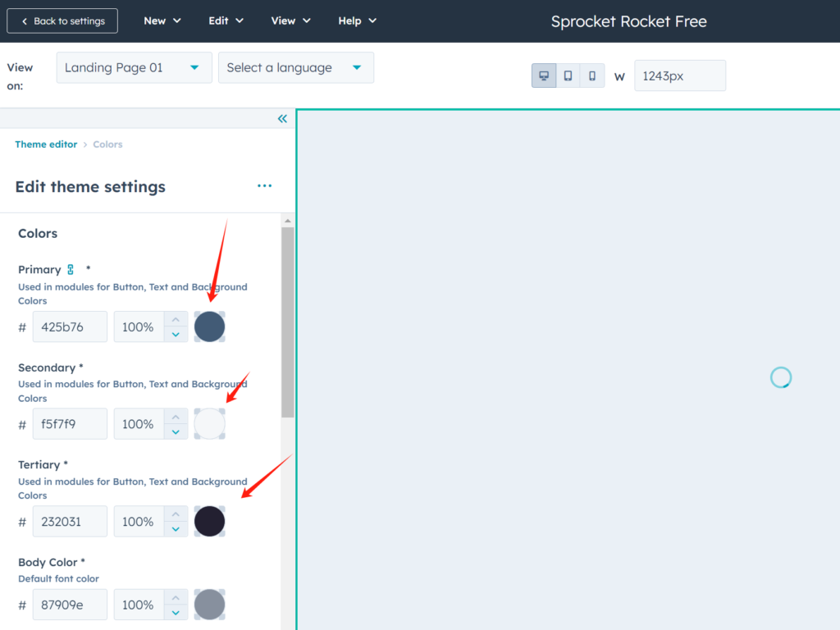The image size is (840, 630).
Task: Click the Back to settings button
Action: pyautogui.click(x=62, y=21)
